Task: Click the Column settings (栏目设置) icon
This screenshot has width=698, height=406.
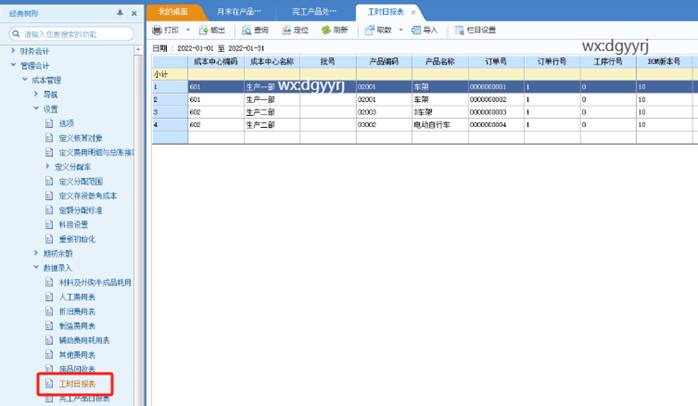Action: tap(459, 30)
